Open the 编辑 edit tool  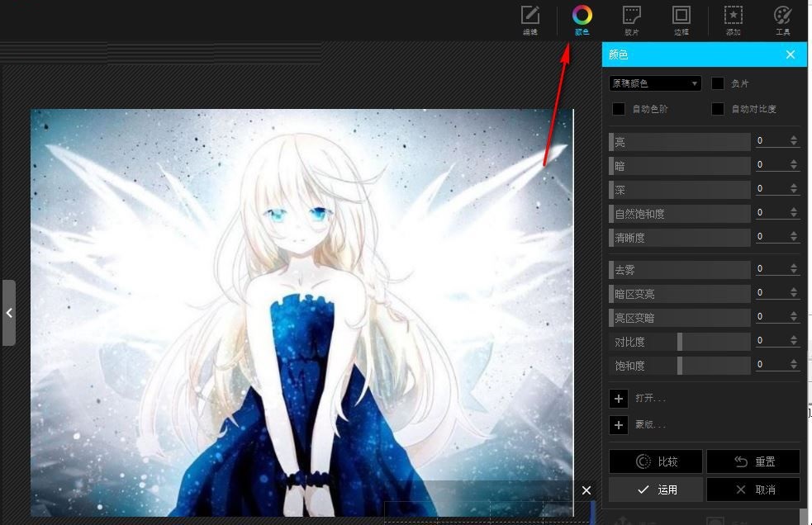(529, 20)
